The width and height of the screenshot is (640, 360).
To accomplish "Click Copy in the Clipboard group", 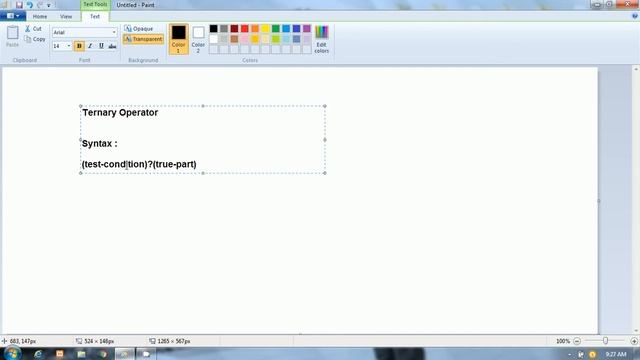I will click(35, 39).
